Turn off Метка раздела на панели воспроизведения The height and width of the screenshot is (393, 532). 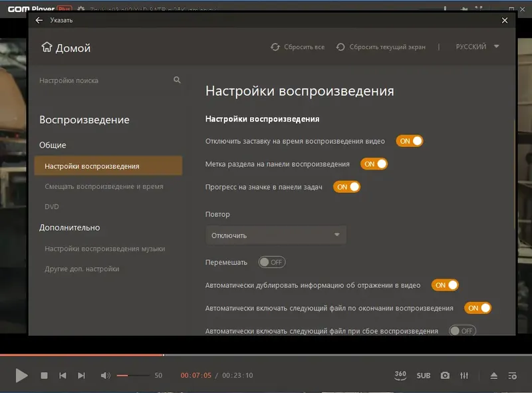375,164
